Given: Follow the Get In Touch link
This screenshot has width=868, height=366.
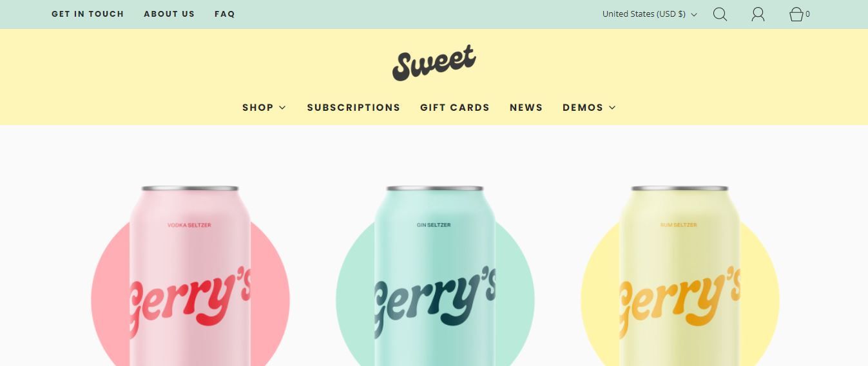Looking at the screenshot, I should pos(88,14).
